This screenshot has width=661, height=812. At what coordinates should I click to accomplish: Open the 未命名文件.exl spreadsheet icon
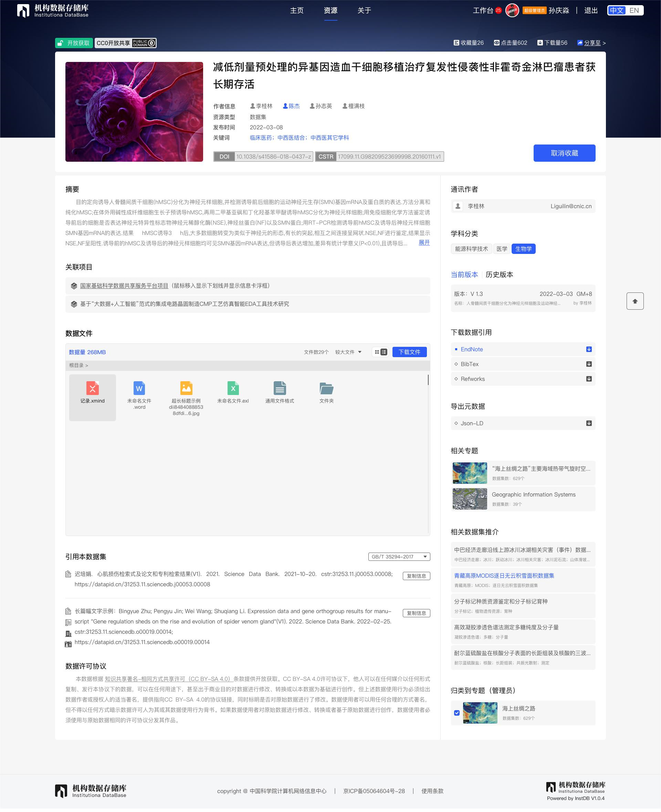(233, 388)
